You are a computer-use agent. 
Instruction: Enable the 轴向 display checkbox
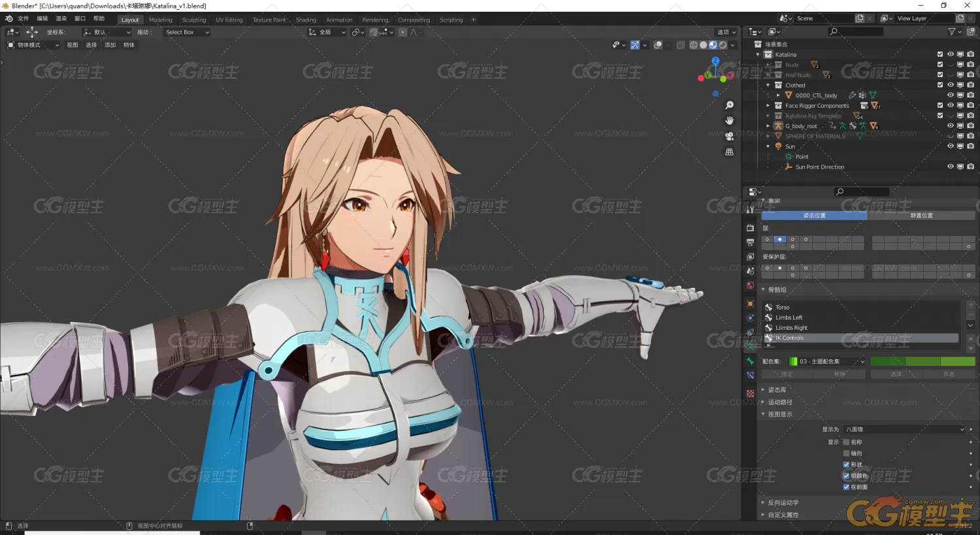point(846,453)
